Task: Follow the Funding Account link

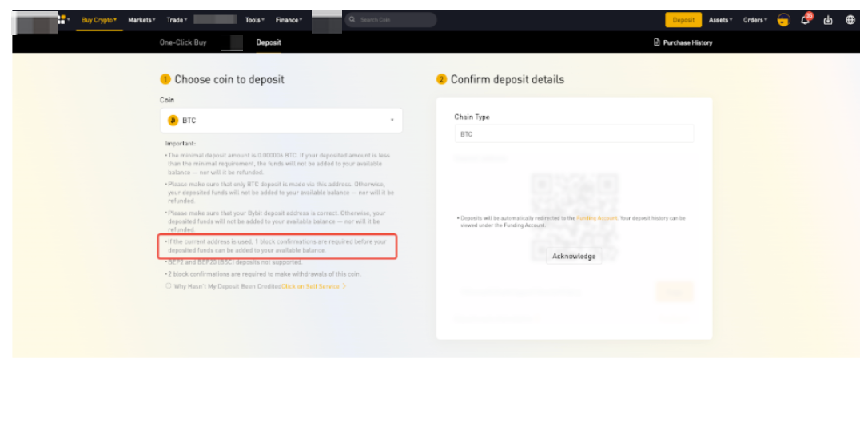Action: coord(596,218)
